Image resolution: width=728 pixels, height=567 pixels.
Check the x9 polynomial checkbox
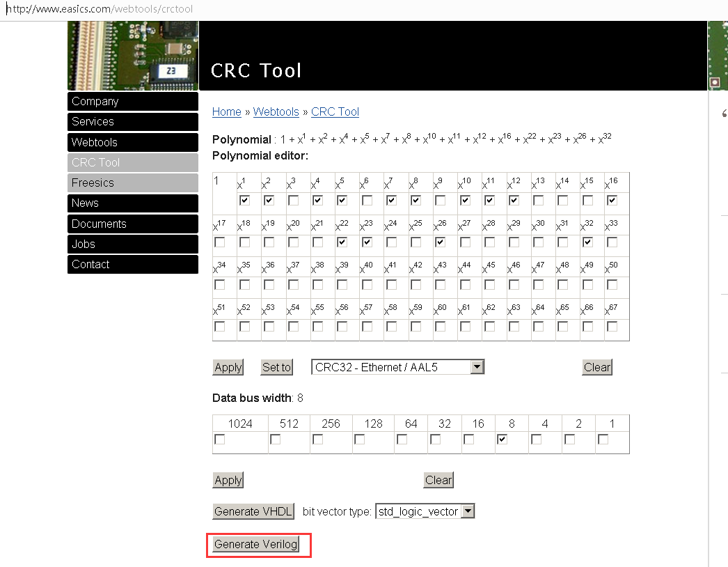pos(440,201)
